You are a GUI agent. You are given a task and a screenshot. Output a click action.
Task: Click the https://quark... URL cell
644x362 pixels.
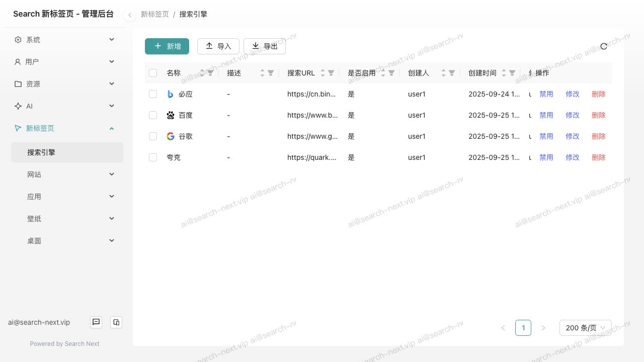(312, 157)
